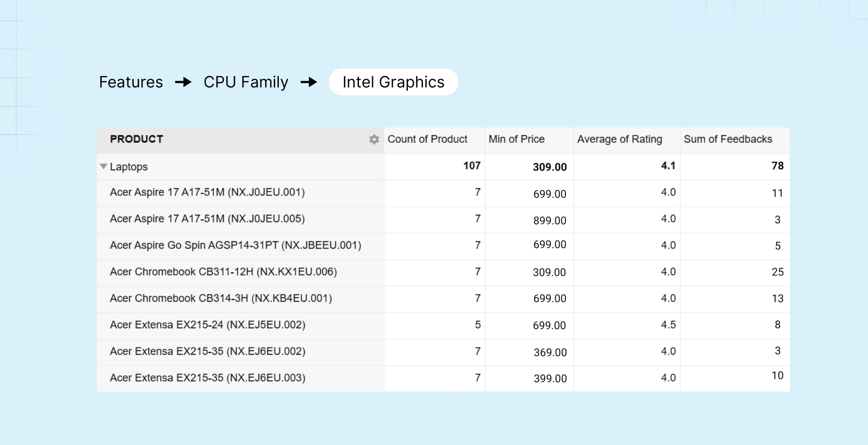Image resolution: width=868 pixels, height=445 pixels.
Task: Select the Intel Graphics breadcrumb pill
Action: [393, 82]
